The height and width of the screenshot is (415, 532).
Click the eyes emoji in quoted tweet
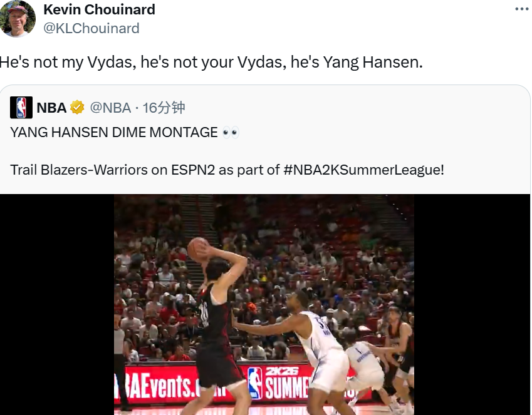click(231, 132)
